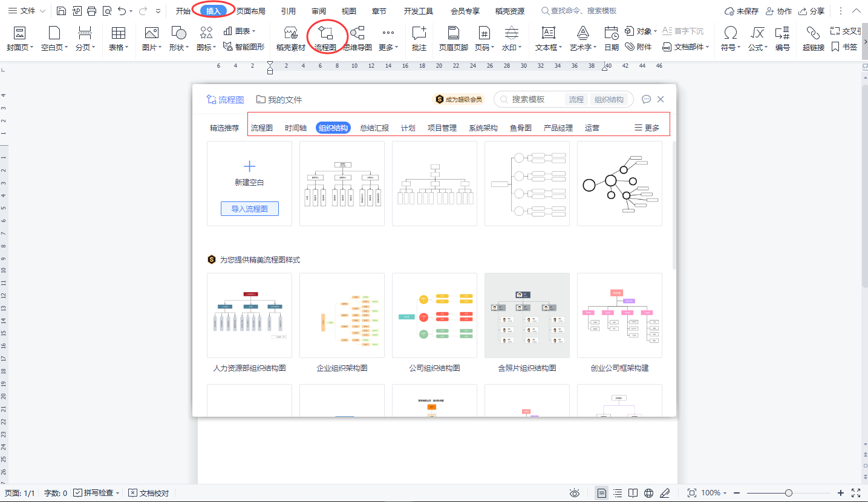The height and width of the screenshot is (502, 868).
Task: Insert a 空白页 blank page
Action: 54,39
